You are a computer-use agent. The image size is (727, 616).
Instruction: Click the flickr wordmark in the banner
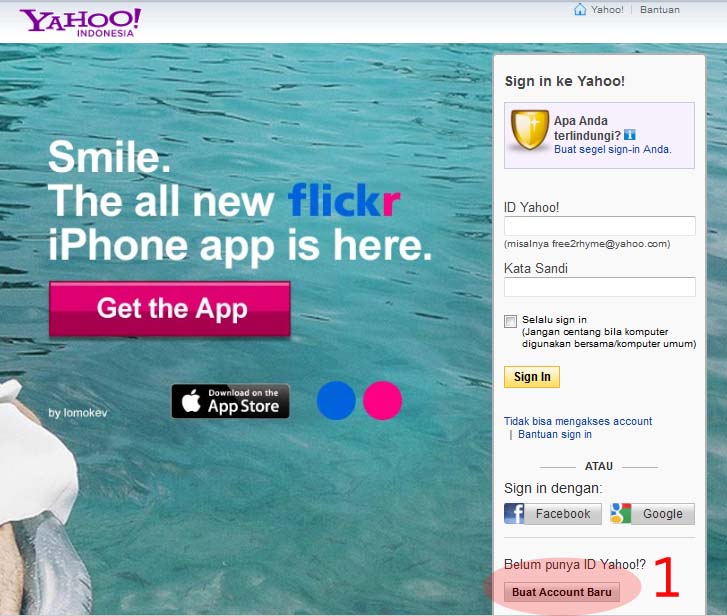pyautogui.click(x=344, y=200)
